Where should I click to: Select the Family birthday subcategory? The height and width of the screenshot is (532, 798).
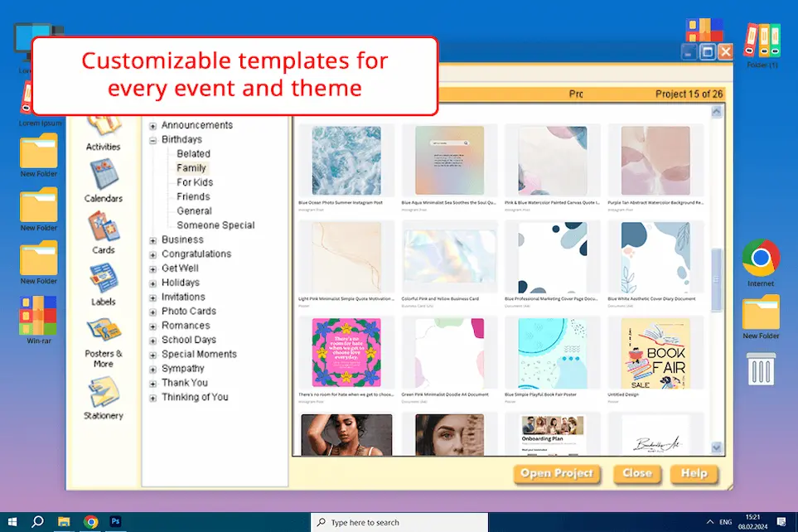pyautogui.click(x=191, y=168)
